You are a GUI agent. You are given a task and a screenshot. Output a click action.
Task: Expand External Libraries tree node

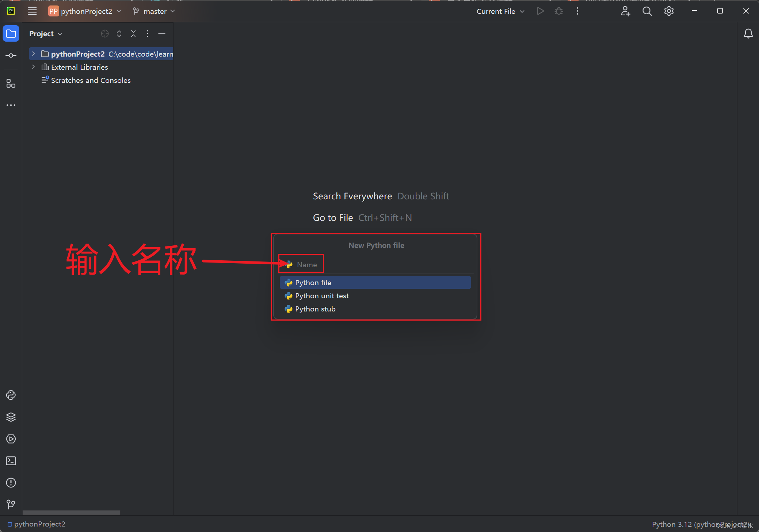point(33,67)
